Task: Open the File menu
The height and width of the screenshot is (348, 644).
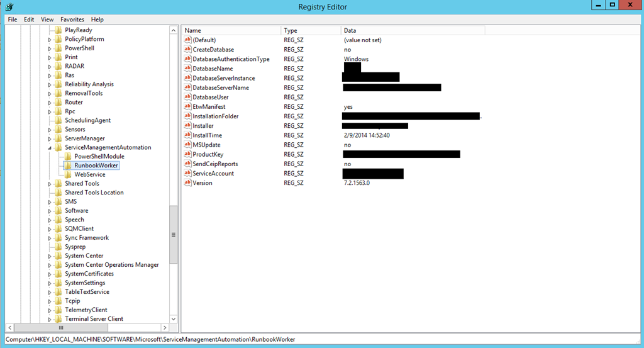Action: tap(12, 20)
